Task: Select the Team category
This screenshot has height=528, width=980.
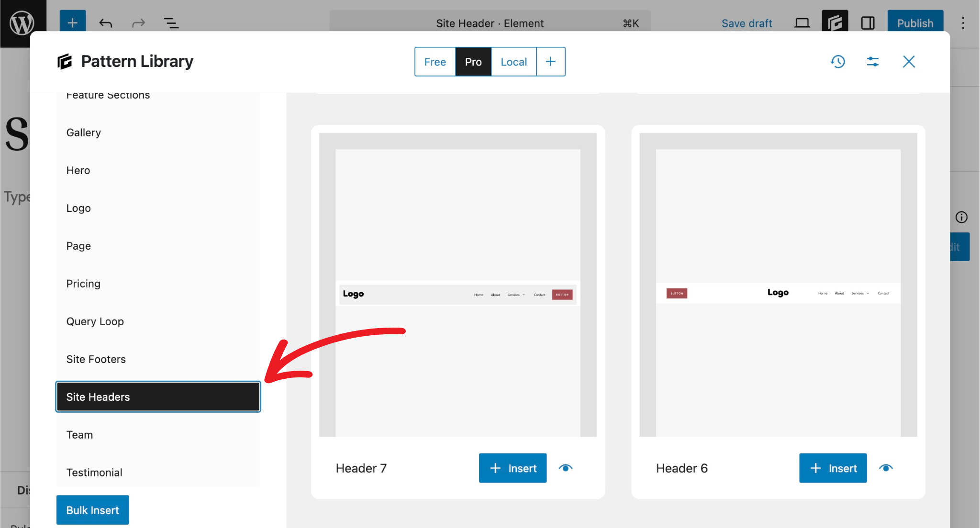Action: click(158, 435)
